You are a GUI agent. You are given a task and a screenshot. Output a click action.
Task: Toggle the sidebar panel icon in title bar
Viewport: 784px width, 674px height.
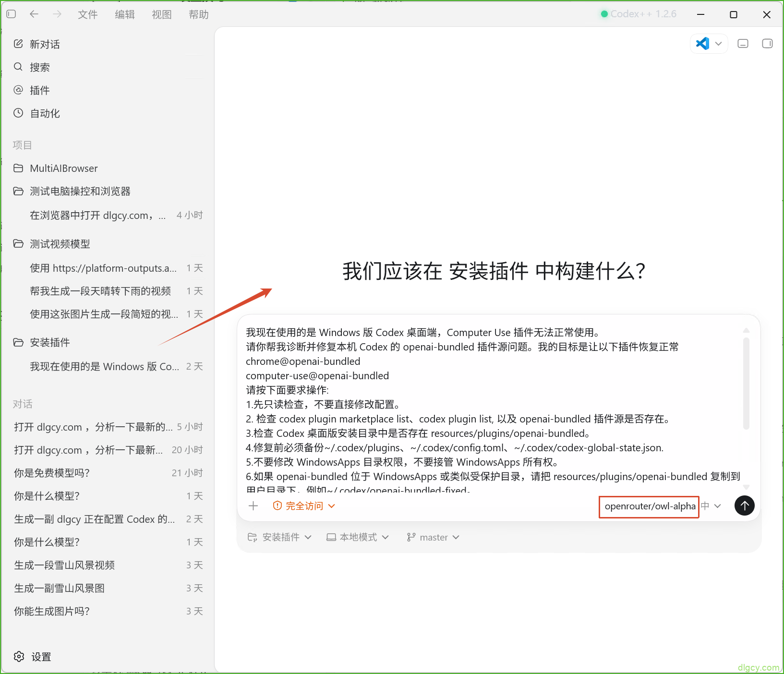tap(12, 14)
